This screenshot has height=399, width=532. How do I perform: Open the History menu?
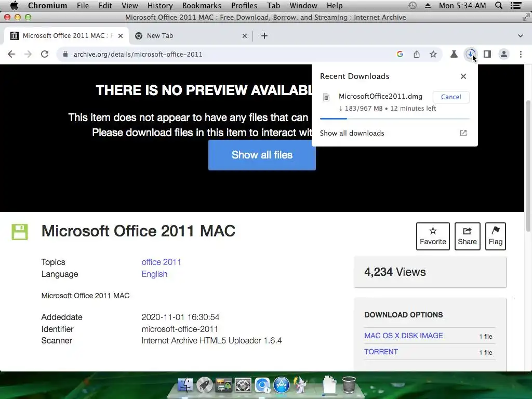(x=160, y=5)
